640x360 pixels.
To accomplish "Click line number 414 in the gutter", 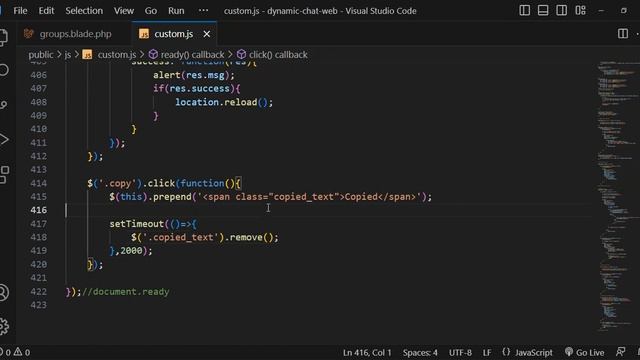I will (x=38, y=183).
